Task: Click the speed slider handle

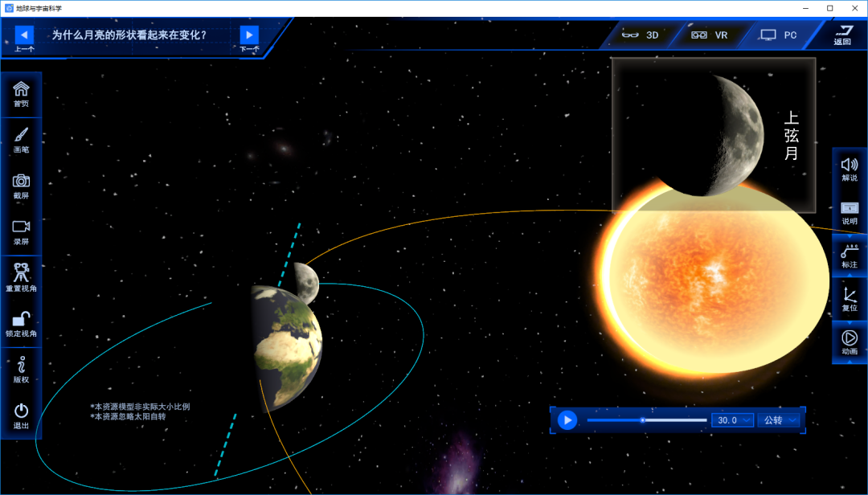Action: click(x=643, y=420)
